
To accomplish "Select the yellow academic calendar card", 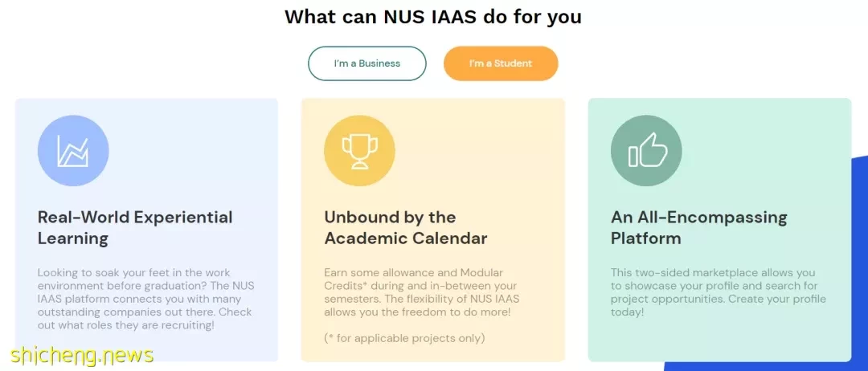I will tap(433, 230).
